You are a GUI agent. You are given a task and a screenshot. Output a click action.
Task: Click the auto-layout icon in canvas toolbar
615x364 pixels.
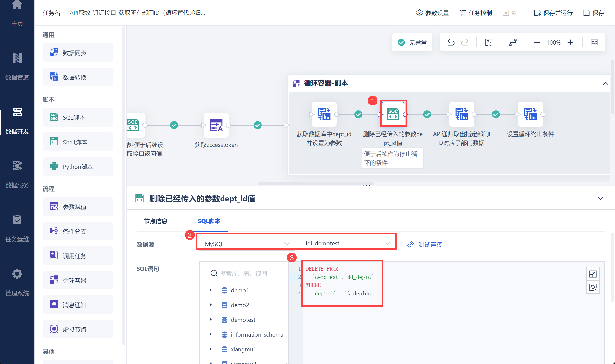[x=513, y=42]
